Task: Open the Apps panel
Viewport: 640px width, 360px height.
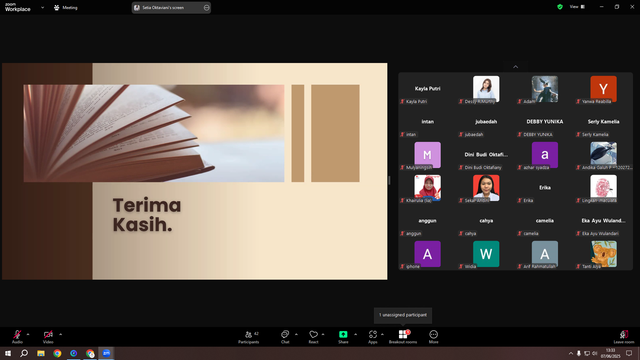Action: pos(373,337)
